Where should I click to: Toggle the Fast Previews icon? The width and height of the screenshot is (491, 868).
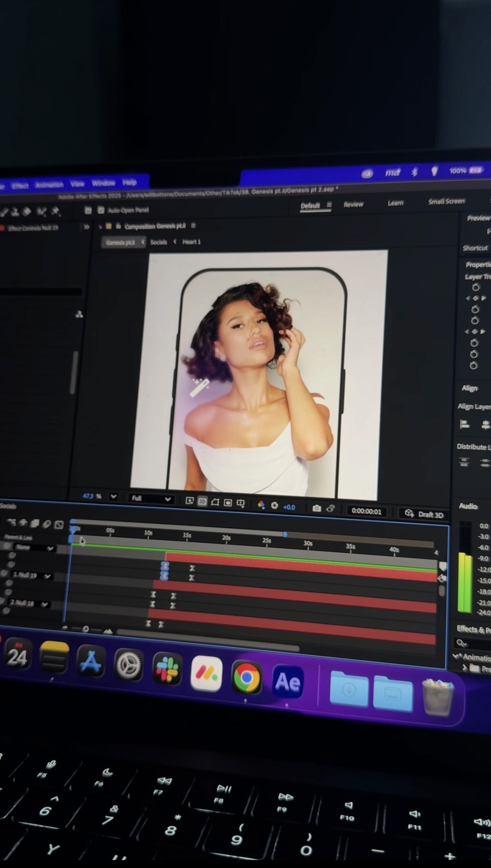point(189,501)
